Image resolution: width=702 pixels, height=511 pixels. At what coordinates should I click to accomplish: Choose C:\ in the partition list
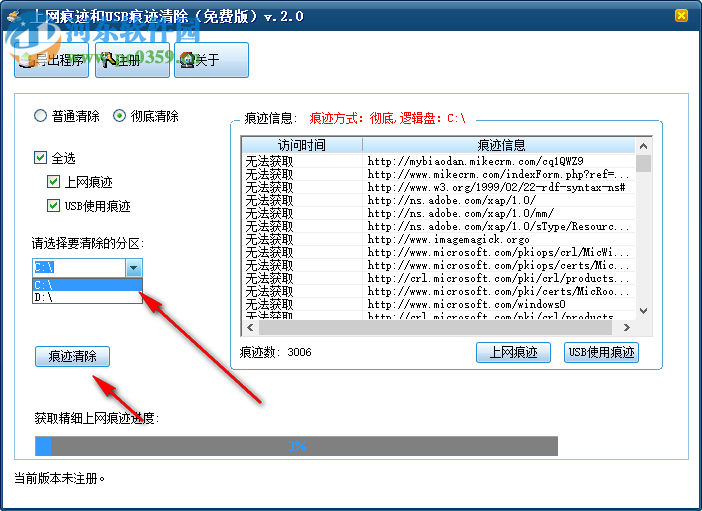[x=87, y=285]
